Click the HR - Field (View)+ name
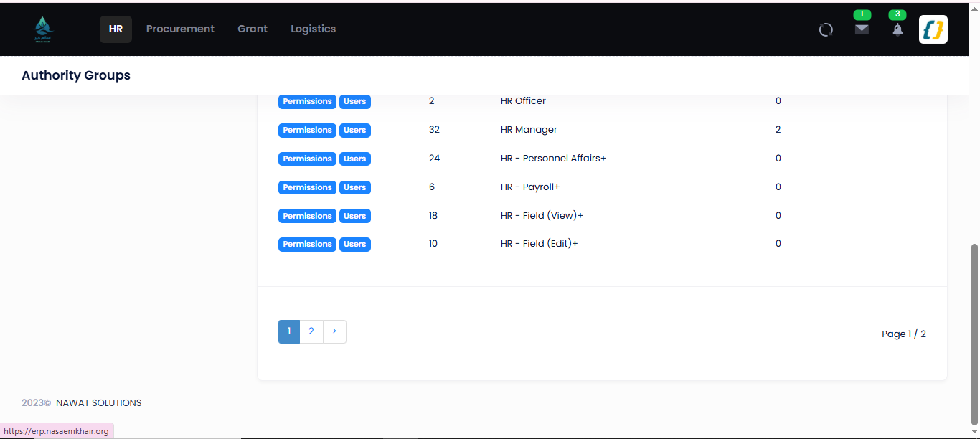This screenshot has height=439, width=980. click(542, 216)
